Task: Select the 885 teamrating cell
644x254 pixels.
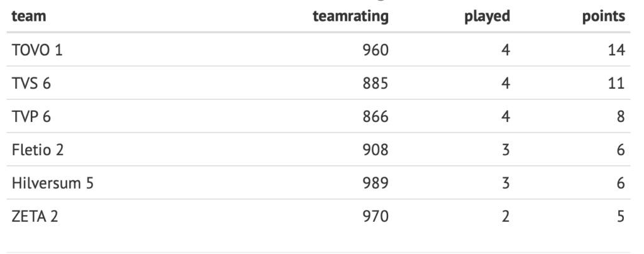Action: pyautogui.click(x=376, y=83)
